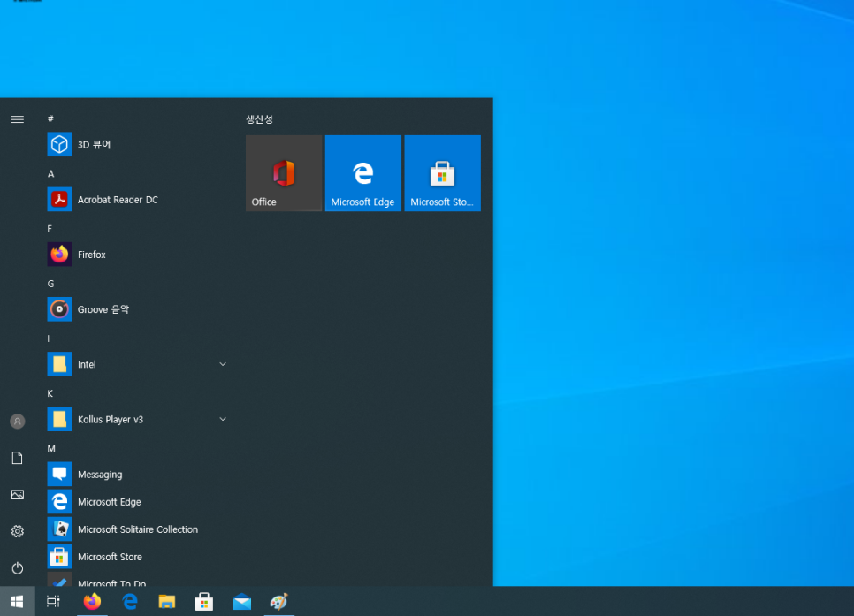Open File Explorer from the taskbar
The height and width of the screenshot is (616, 854).
point(167,601)
